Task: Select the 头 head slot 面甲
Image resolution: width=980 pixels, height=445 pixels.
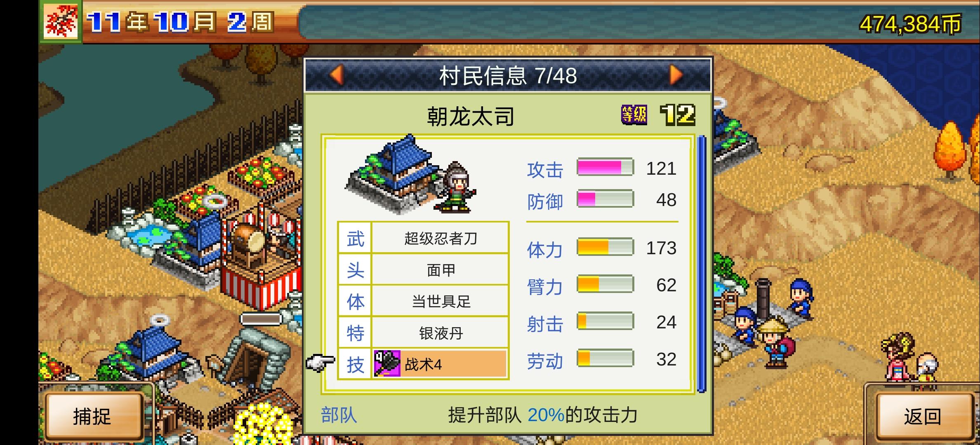Action: [x=423, y=270]
